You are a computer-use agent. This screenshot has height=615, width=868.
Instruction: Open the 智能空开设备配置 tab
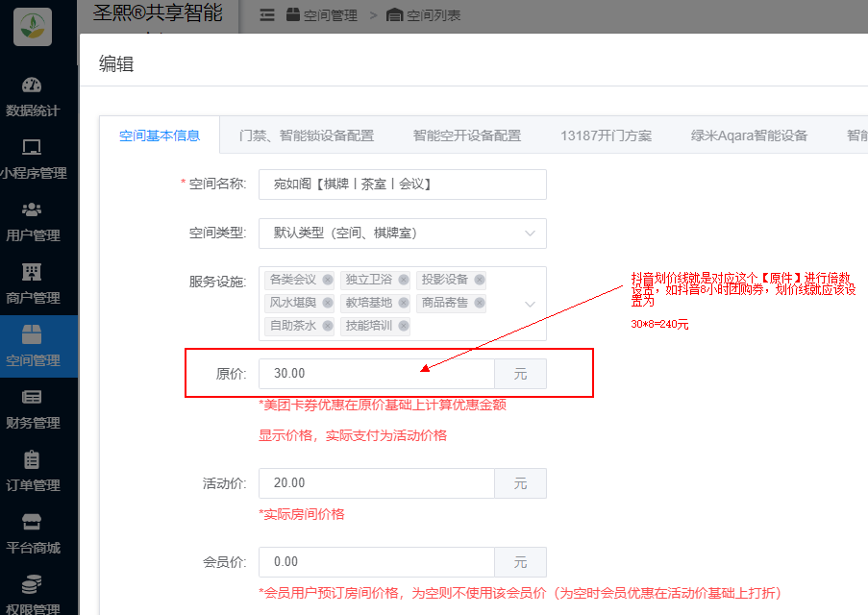(x=467, y=135)
